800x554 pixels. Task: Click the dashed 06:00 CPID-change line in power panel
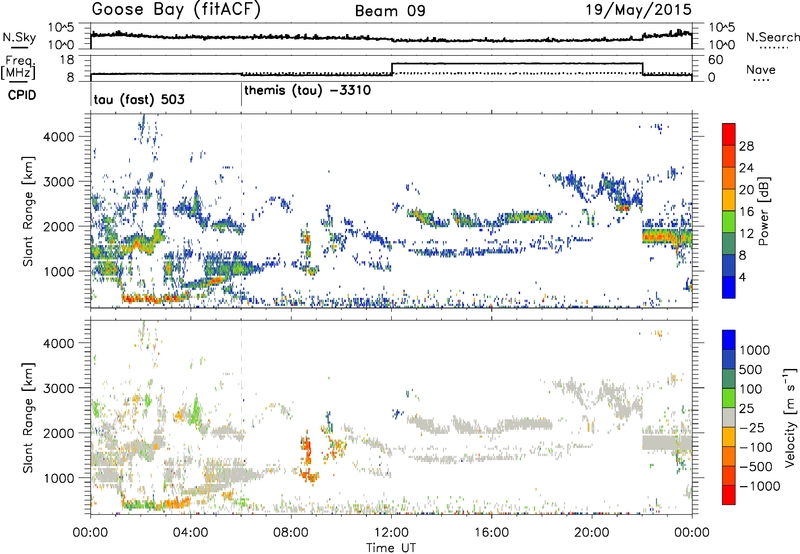click(x=241, y=211)
